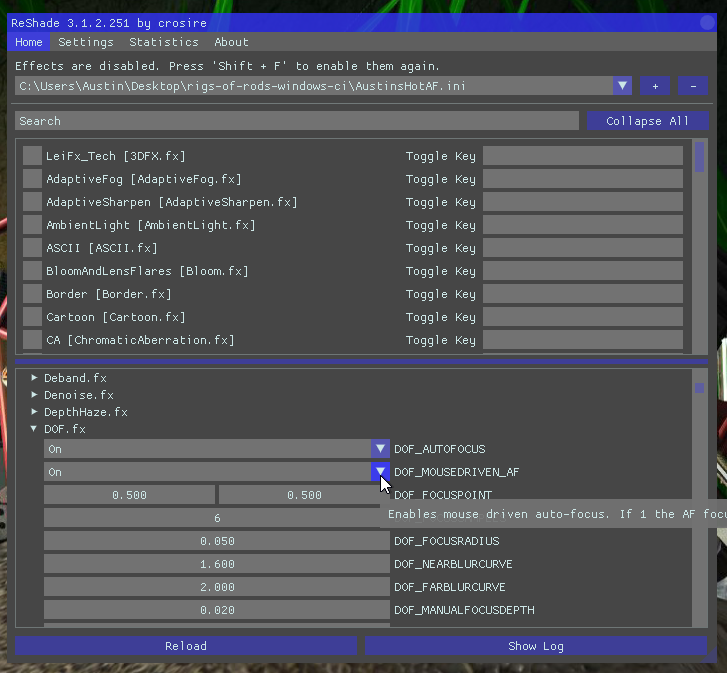The width and height of the screenshot is (727, 673).
Task: Expand the DepthHaze.fx tree node
Action: pyautogui.click(x=34, y=412)
